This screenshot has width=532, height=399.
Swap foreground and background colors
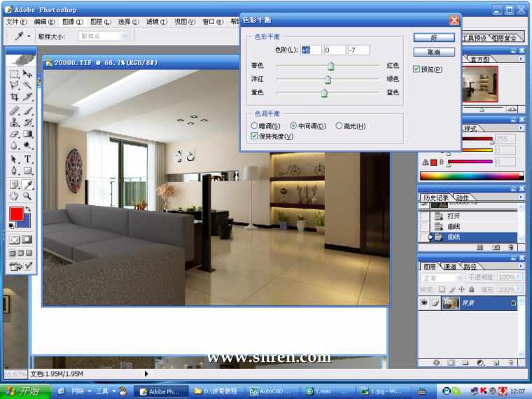click(28, 209)
